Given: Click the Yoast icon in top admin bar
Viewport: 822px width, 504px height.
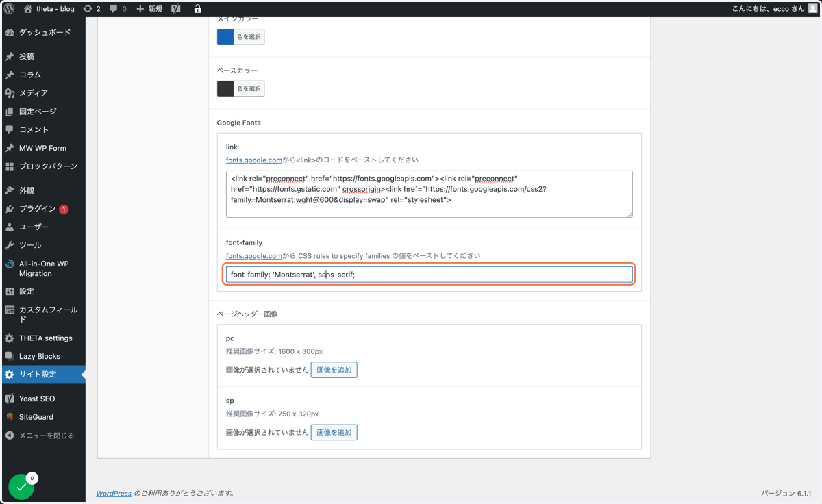Looking at the screenshot, I should (176, 9).
